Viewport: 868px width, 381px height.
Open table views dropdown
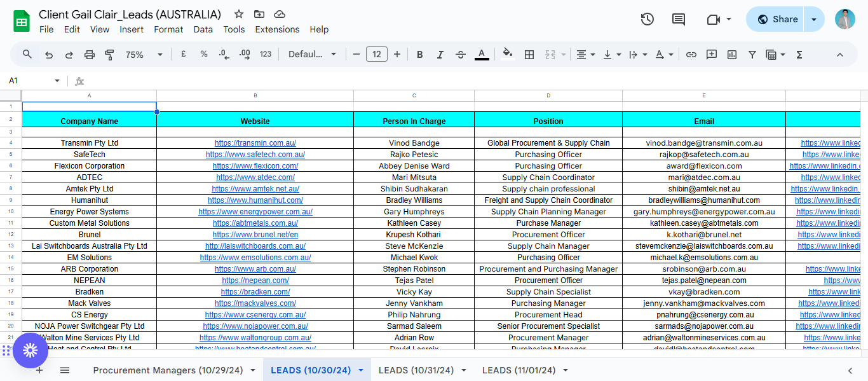[x=776, y=55]
